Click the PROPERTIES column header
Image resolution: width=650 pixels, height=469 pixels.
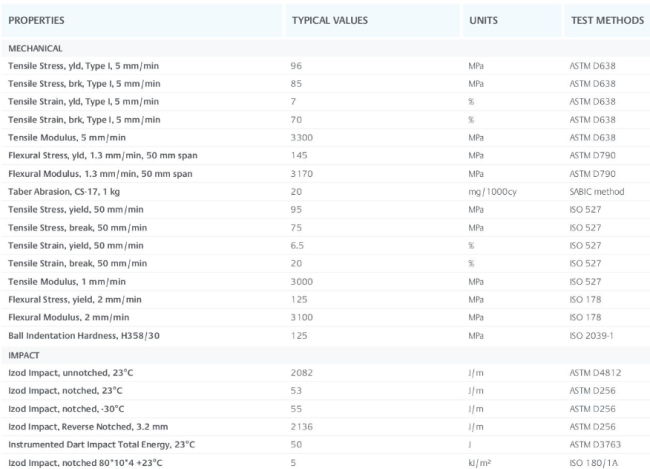click(x=36, y=20)
